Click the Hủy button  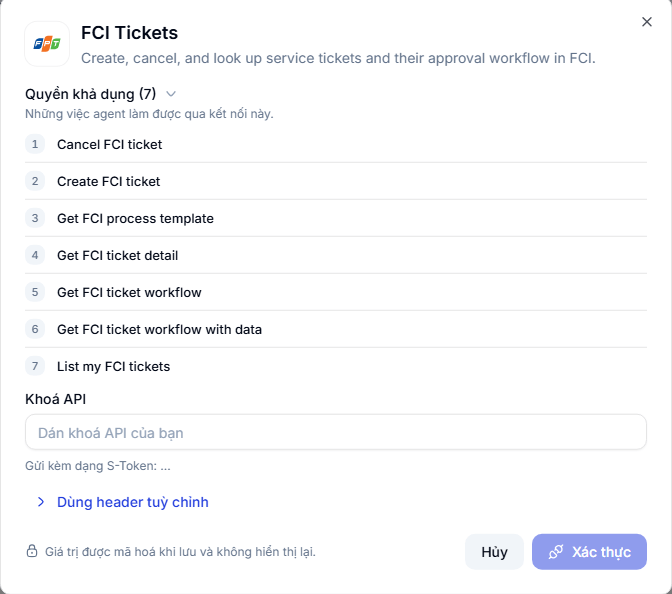pos(494,552)
